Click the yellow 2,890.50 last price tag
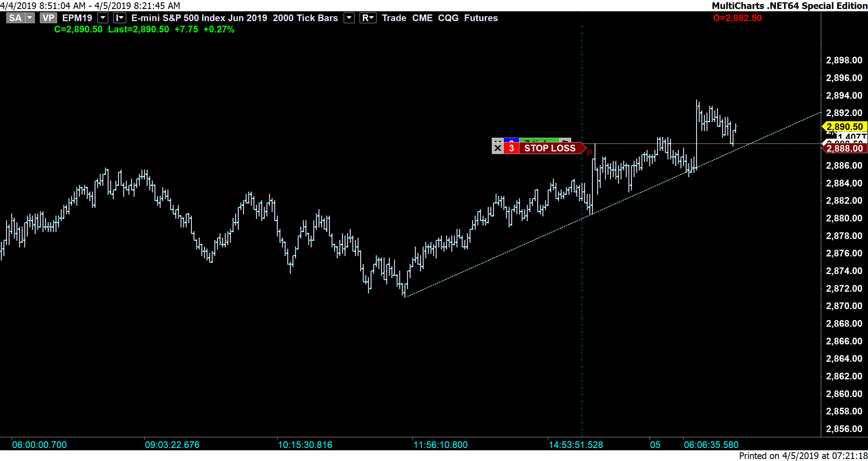Viewport: 868px width, 461px height. point(844,127)
